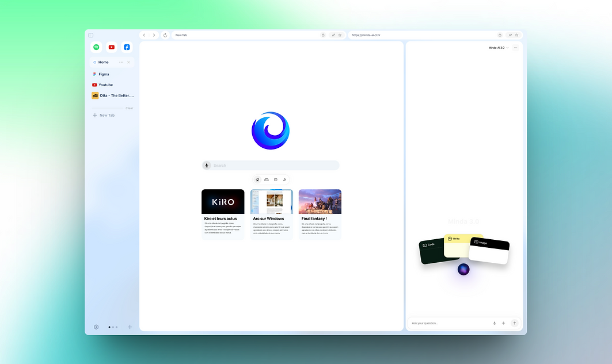Choose the Write card in Minda
The width and height of the screenshot is (612, 364).
pos(457,246)
